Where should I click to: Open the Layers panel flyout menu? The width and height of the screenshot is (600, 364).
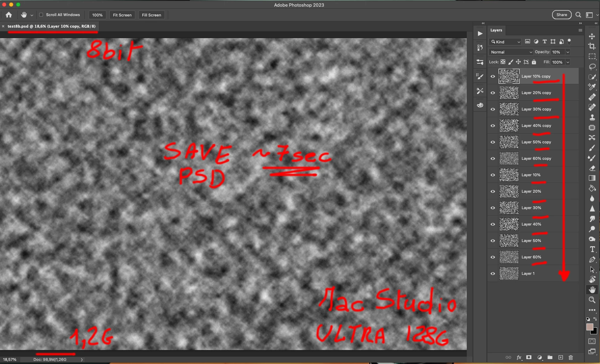(x=580, y=30)
